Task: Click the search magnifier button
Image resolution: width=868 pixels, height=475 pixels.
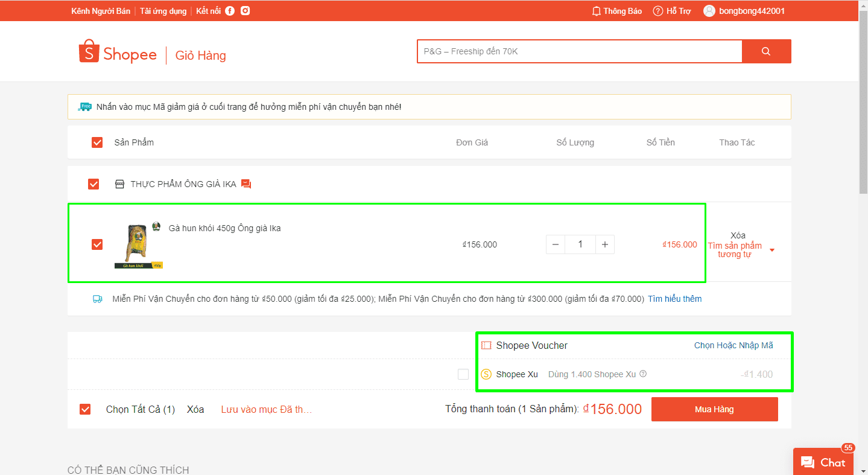Action: click(766, 51)
